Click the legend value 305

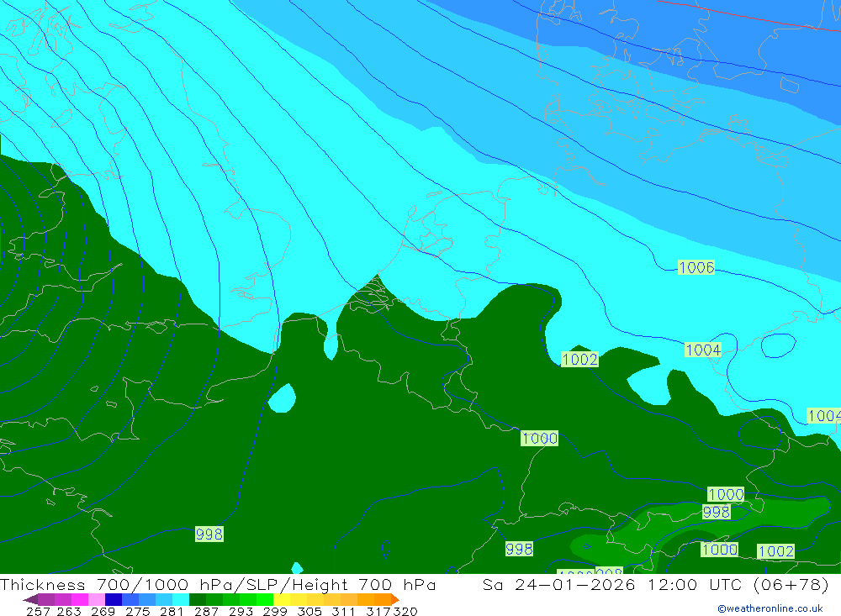click(x=309, y=612)
